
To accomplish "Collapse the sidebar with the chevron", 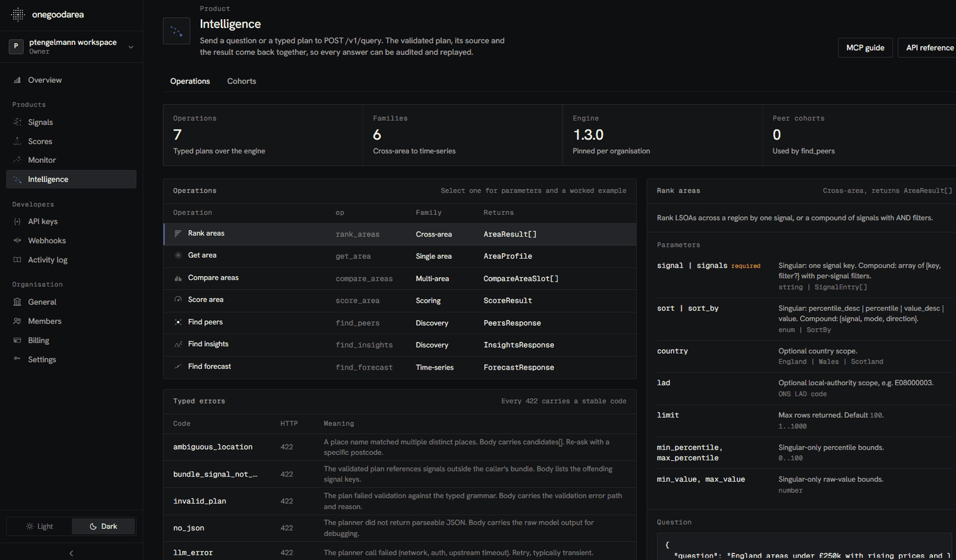I will point(71,553).
